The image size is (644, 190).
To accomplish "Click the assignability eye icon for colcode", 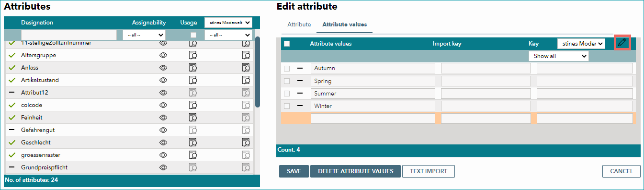I will point(163,105).
